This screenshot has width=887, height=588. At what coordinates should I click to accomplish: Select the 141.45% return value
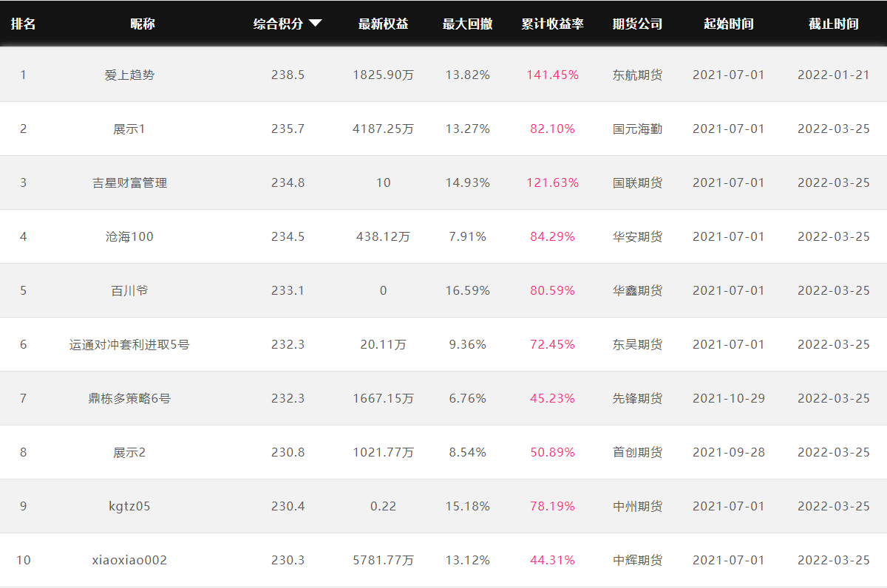[552, 75]
